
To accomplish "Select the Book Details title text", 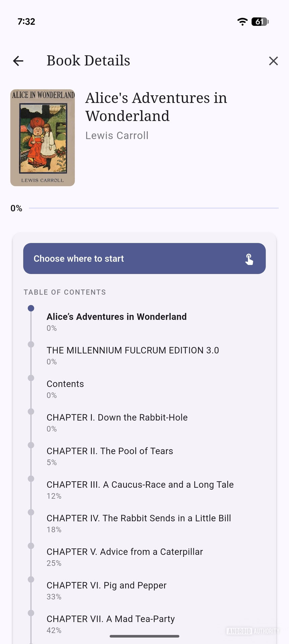I will click(x=88, y=60).
